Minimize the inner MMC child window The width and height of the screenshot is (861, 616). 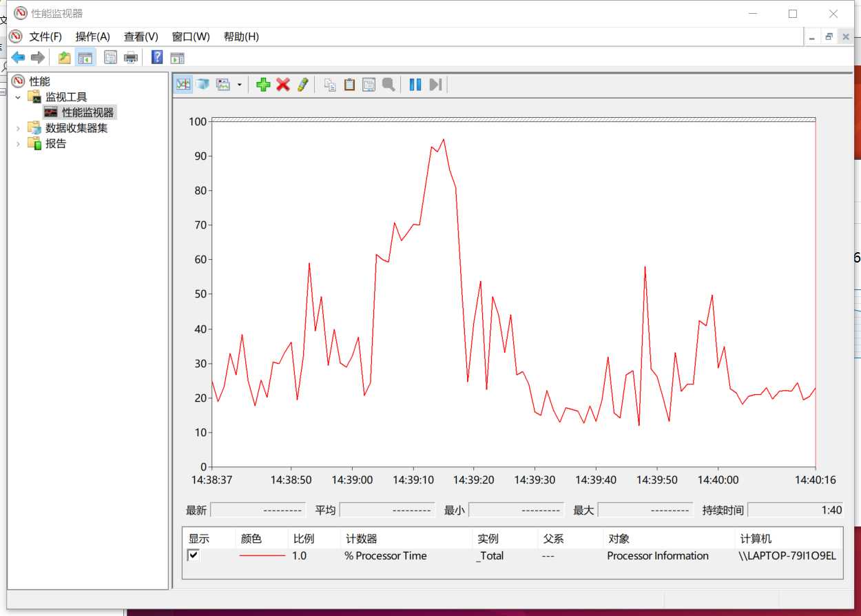pyautogui.click(x=813, y=37)
